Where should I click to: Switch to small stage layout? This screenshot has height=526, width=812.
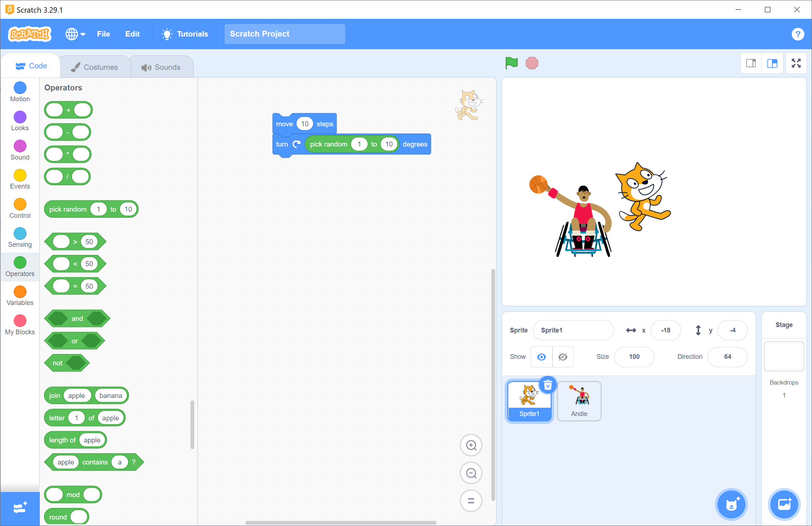click(751, 63)
